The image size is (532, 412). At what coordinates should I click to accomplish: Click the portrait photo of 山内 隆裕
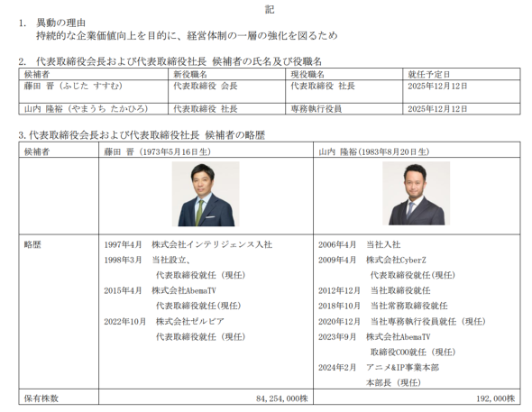[x=417, y=193]
